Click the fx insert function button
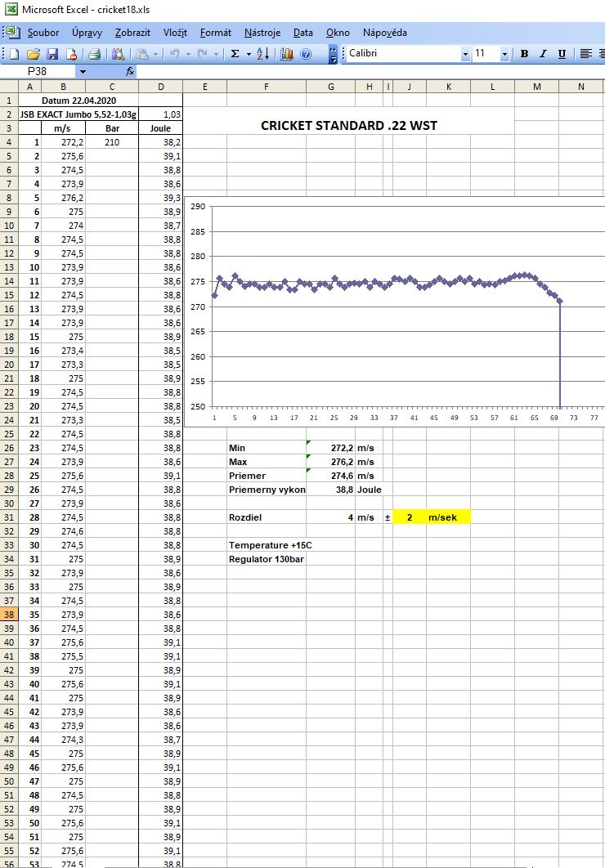This screenshot has width=605, height=868. pos(129,71)
